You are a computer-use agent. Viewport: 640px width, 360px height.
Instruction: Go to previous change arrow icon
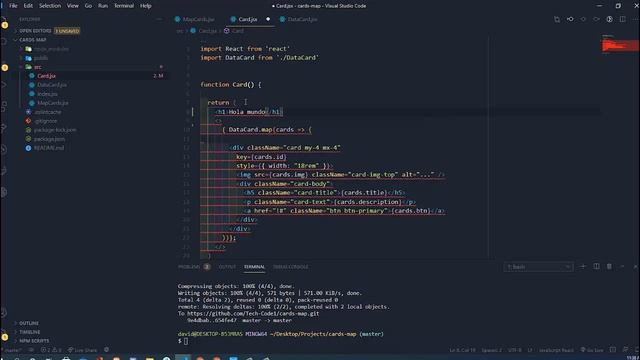[x=583, y=19]
